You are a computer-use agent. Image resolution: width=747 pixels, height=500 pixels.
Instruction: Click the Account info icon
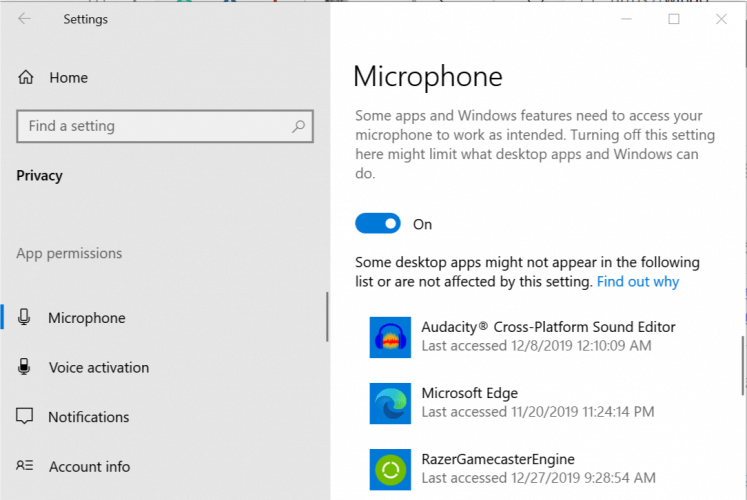coord(25,466)
